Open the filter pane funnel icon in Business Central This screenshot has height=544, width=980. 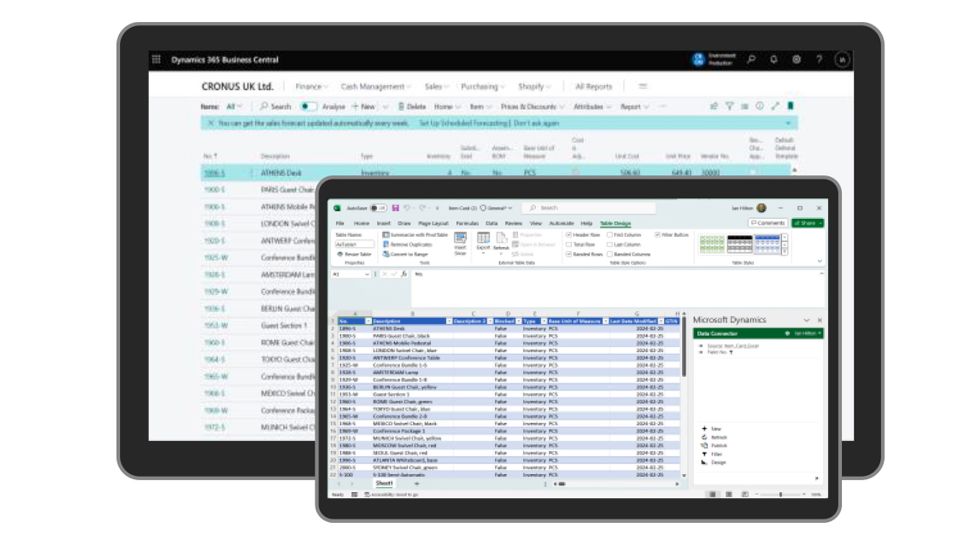point(730,106)
